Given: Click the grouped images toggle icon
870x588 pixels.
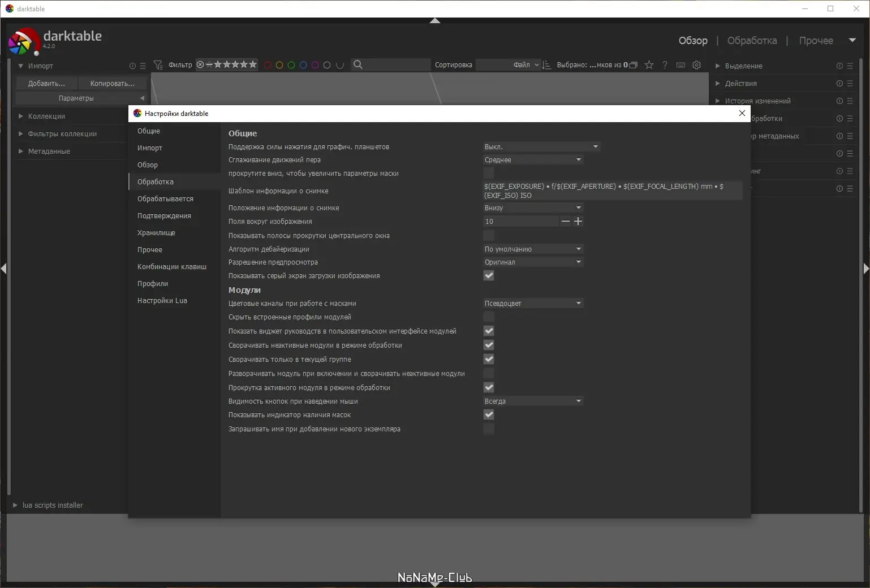Looking at the screenshot, I should point(634,65).
